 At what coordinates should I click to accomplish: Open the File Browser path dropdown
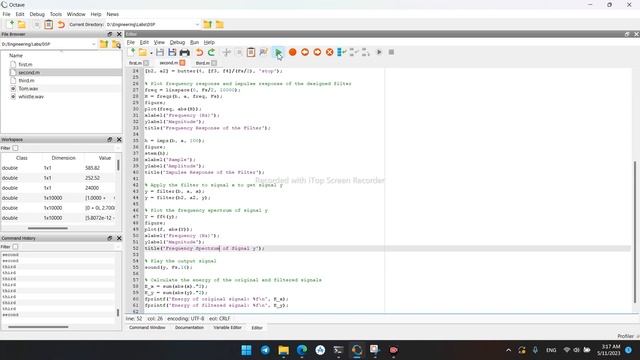pos(93,44)
